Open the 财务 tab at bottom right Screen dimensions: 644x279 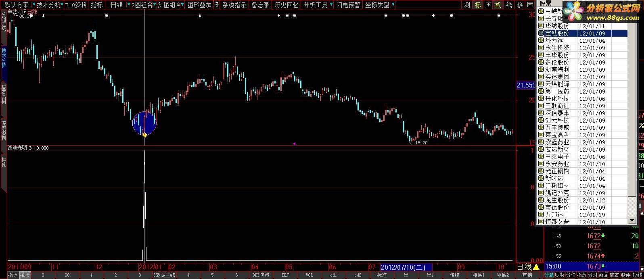560,275
